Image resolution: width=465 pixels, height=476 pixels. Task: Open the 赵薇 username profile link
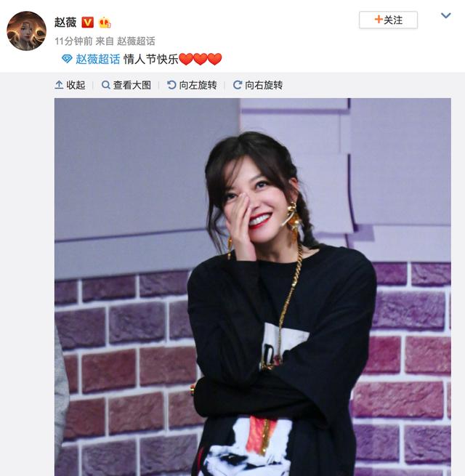65,22
